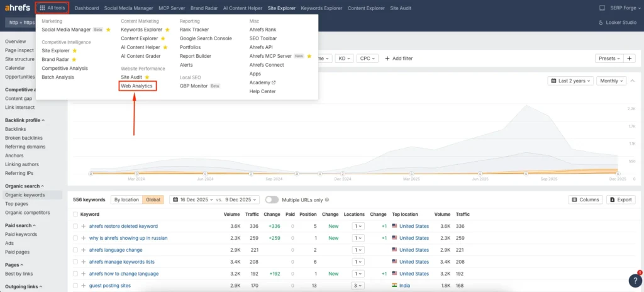Image resolution: width=644 pixels, height=292 pixels.
Task: Tick the select-all checkbox in Keyword header
Action: tap(75, 214)
